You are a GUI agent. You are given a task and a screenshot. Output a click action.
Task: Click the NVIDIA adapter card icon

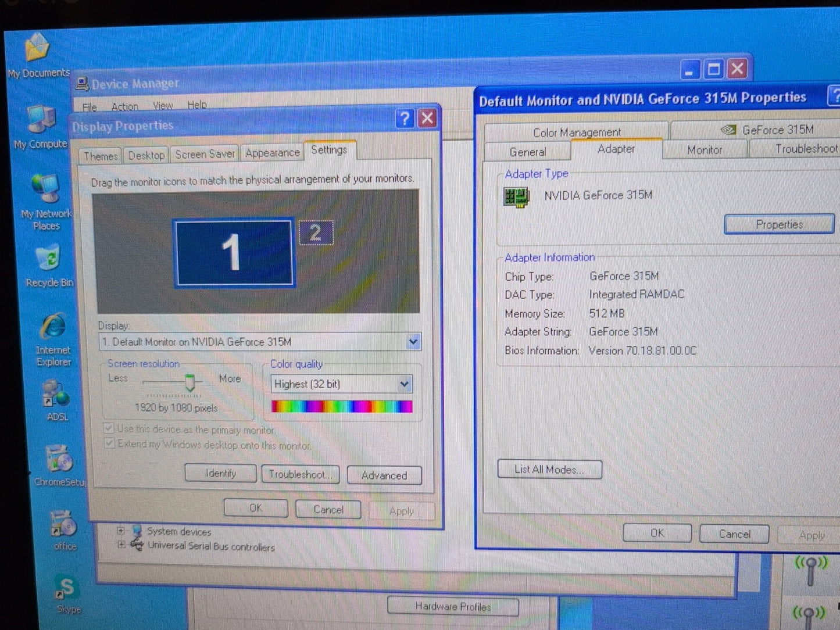(516, 198)
